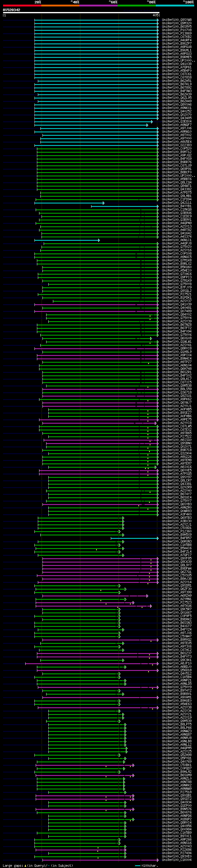Screen dimensions: 197x868
Task: Open hit UniRef100_B4F9W3
Action: [x=177, y=91]
